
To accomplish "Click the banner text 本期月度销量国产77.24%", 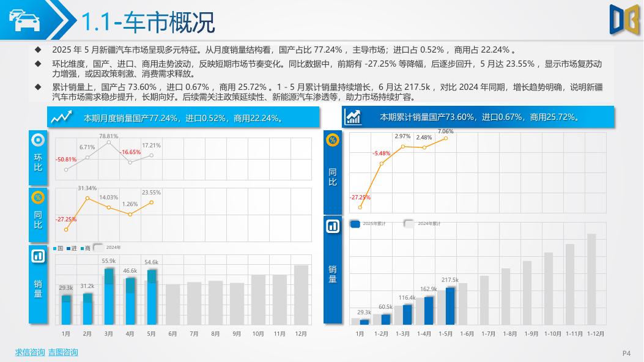I will coord(131,118).
